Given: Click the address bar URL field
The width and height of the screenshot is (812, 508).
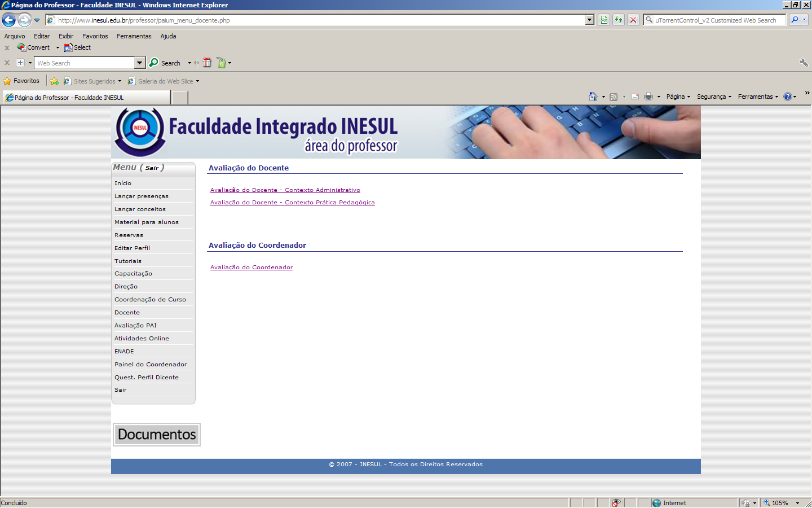Looking at the screenshot, I should (x=320, y=20).
